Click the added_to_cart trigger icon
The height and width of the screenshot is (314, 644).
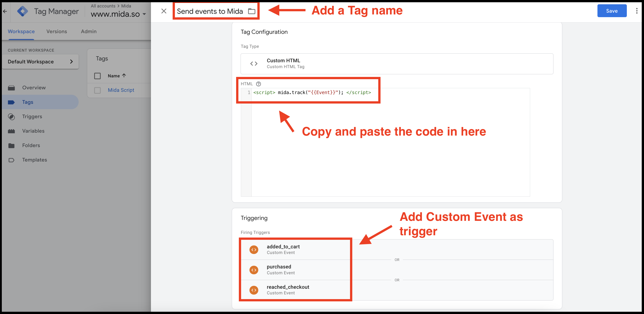click(254, 250)
